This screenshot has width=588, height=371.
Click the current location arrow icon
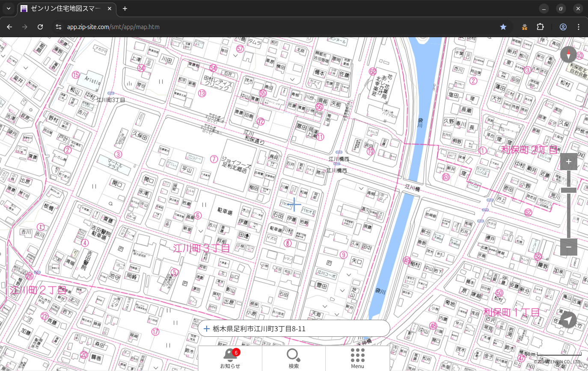point(568,320)
